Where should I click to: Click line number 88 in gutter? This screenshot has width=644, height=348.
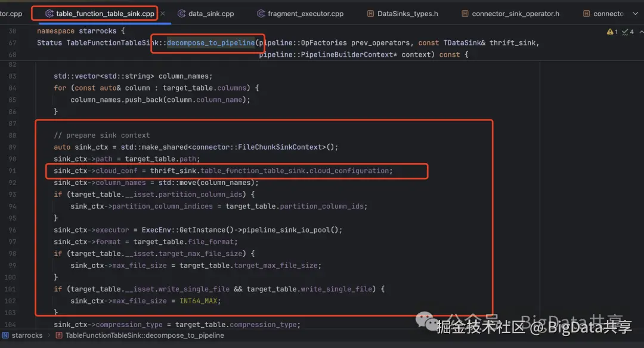point(13,135)
